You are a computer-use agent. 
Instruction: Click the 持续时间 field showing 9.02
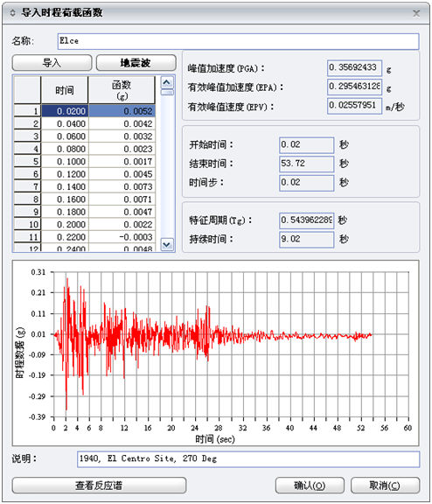point(306,240)
